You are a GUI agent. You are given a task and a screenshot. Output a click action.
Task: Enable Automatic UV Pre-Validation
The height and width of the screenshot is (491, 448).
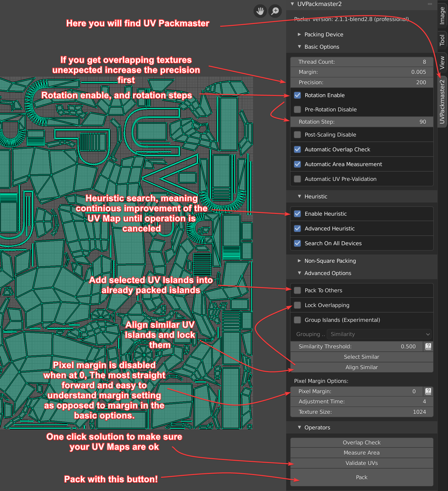(297, 179)
